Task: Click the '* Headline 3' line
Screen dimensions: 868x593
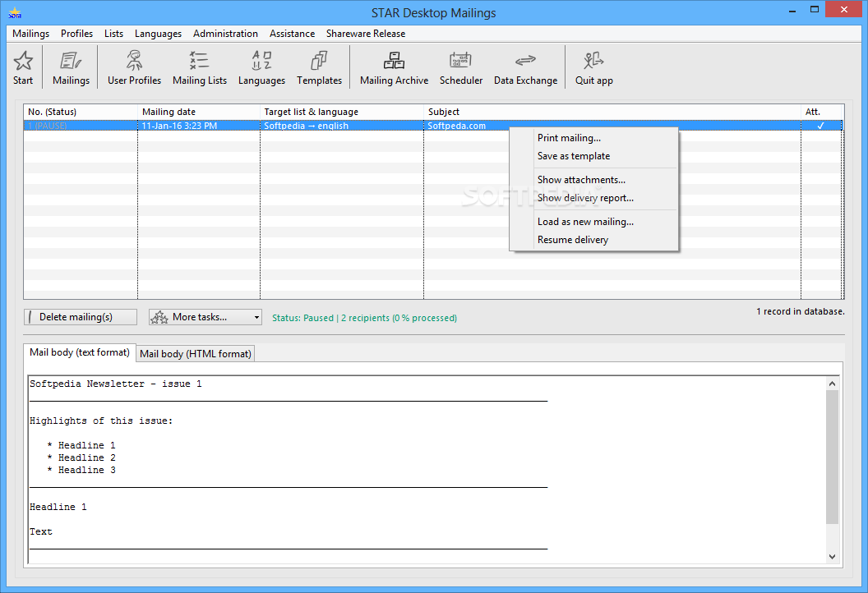Action: pyautogui.click(x=81, y=470)
